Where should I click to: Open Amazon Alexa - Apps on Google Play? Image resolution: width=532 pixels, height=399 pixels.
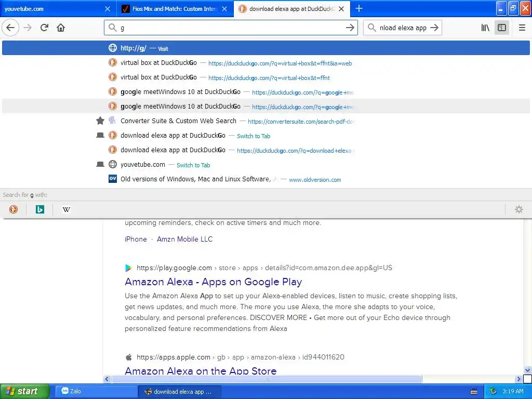[x=214, y=282]
